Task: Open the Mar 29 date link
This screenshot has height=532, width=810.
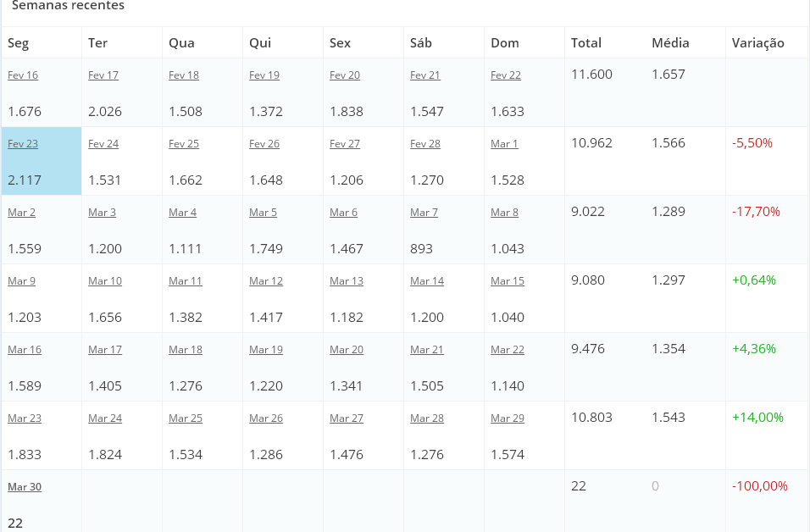Action: pos(508,418)
